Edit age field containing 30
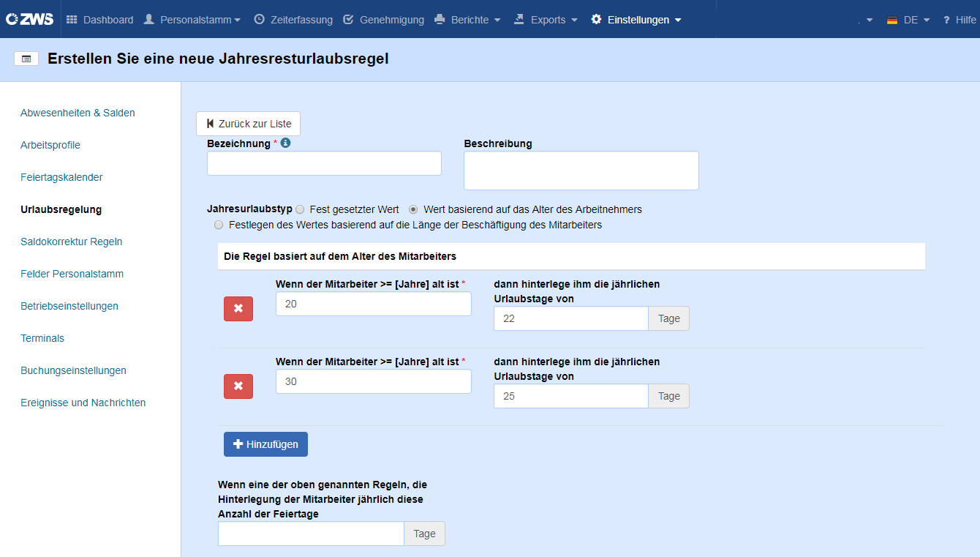980x557 pixels. pyautogui.click(x=374, y=381)
